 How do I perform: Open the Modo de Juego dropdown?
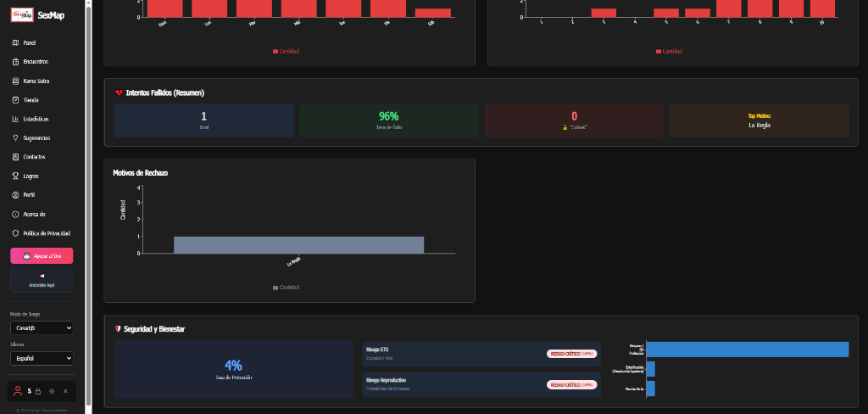coord(42,328)
